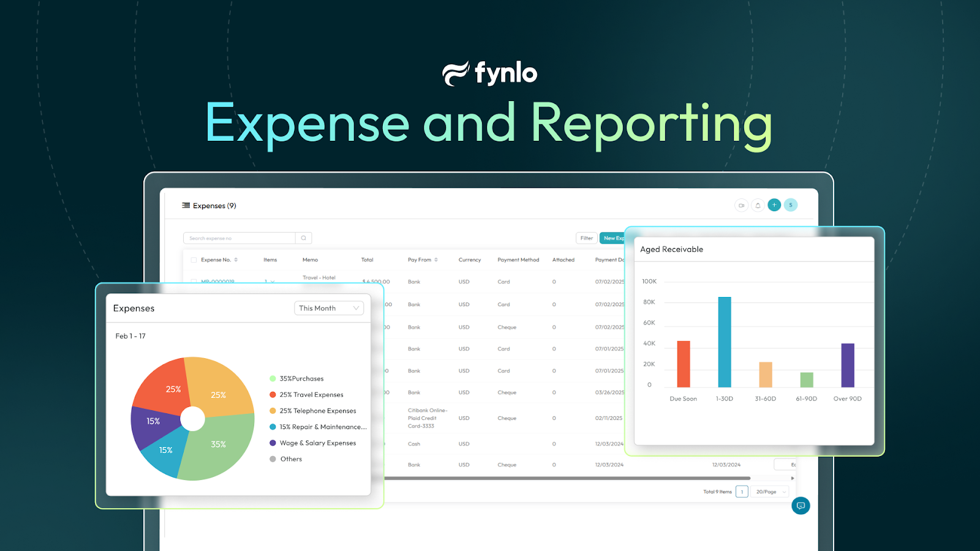980x551 pixels.
Task: Click the search magnifier icon
Action: click(304, 238)
